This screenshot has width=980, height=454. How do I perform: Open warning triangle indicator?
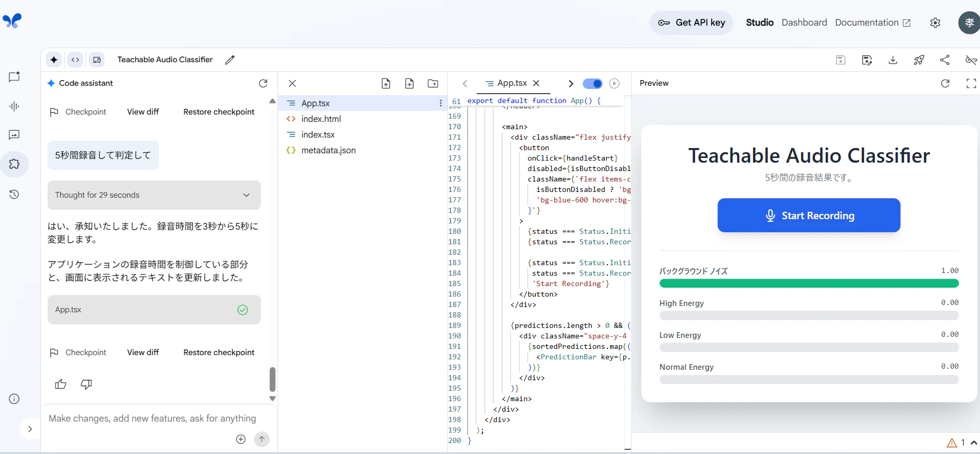pyautogui.click(x=952, y=443)
